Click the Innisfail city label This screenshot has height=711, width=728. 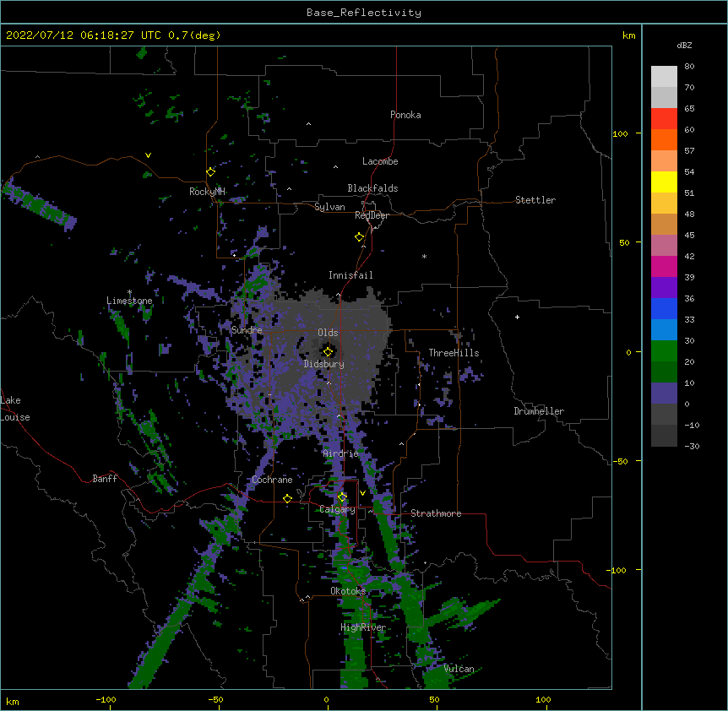point(350,275)
